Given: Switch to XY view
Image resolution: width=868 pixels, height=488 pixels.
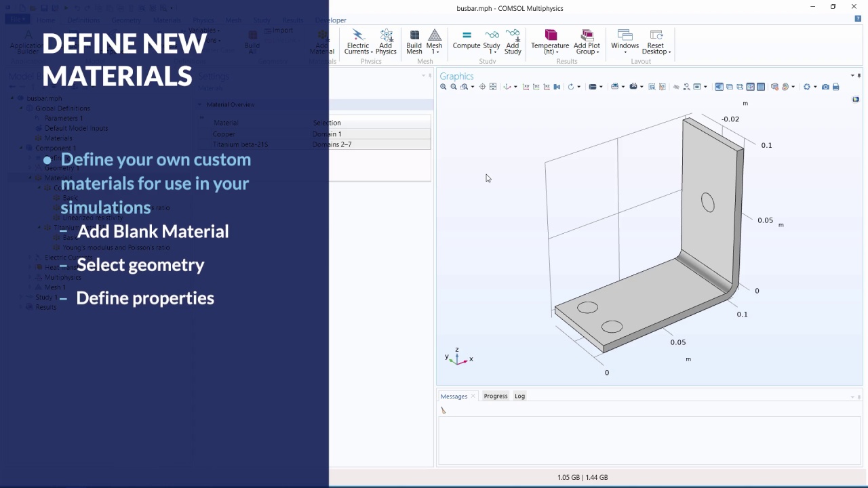Looking at the screenshot, I should 526,87.
